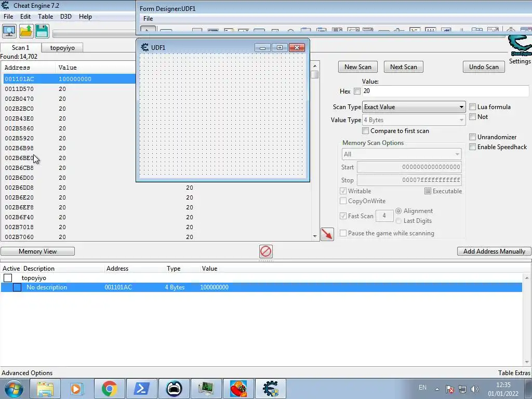
Task: Open the Cheat Engine File menu
Action: click(8, 17)
